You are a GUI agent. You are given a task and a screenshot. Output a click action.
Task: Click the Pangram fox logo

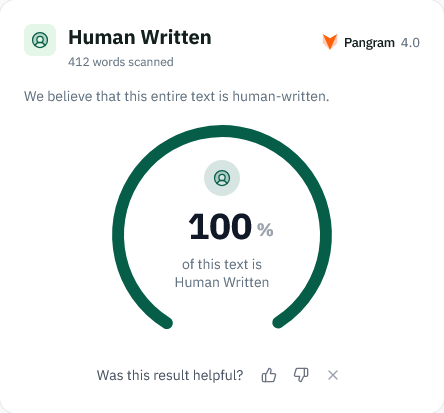330,42
